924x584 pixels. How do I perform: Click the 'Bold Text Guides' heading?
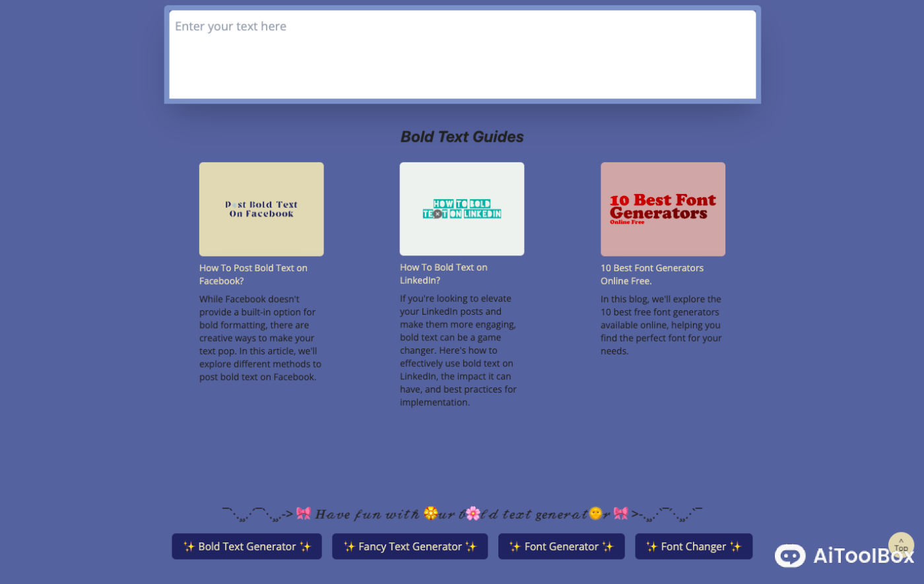click(x=462, y=137)
